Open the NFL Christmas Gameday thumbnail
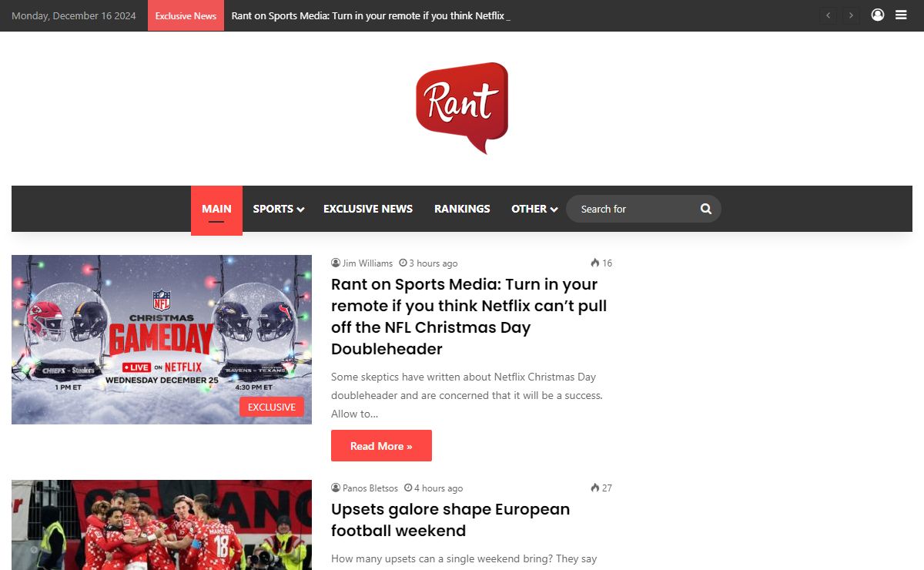The width and height of the screenshot is (924, 570). pos(162,340)
